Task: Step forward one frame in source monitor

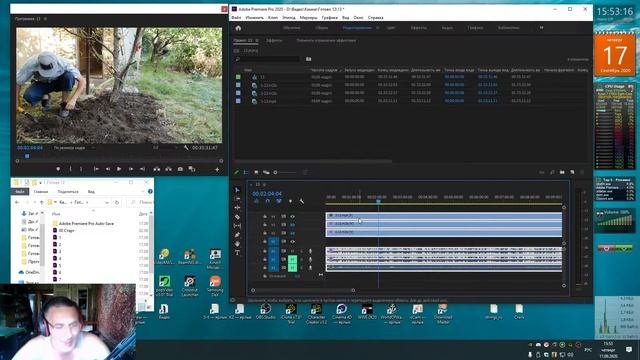Action: (131, 169)
